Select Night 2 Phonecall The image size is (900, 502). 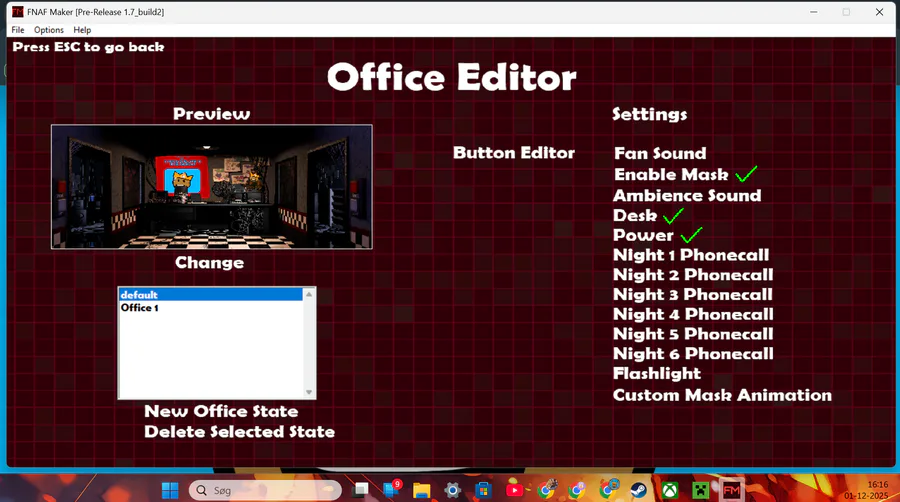tap(693, 275)
